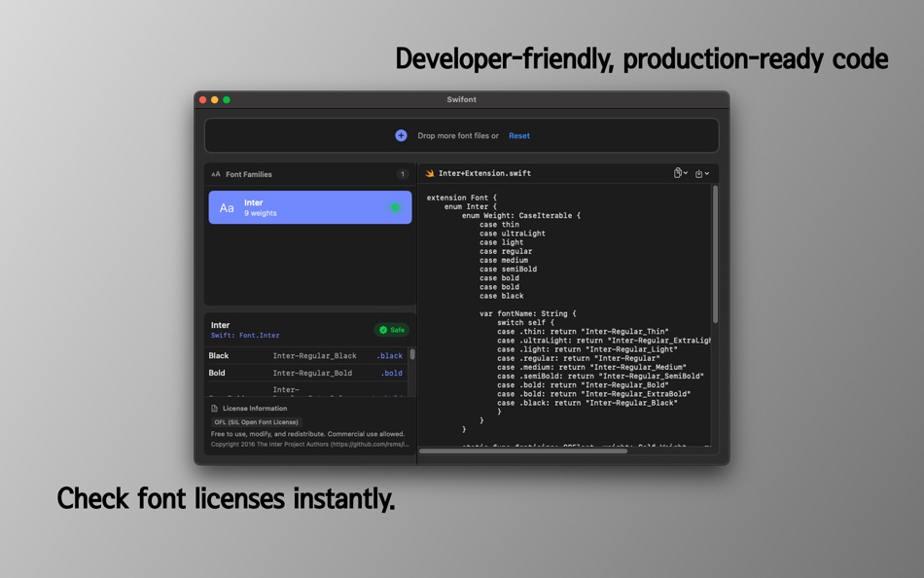Image resolution: width=924 pixels, height=578 pixels.
Task: Click the plus icon to add fonts
Action: tap(401, 135)
